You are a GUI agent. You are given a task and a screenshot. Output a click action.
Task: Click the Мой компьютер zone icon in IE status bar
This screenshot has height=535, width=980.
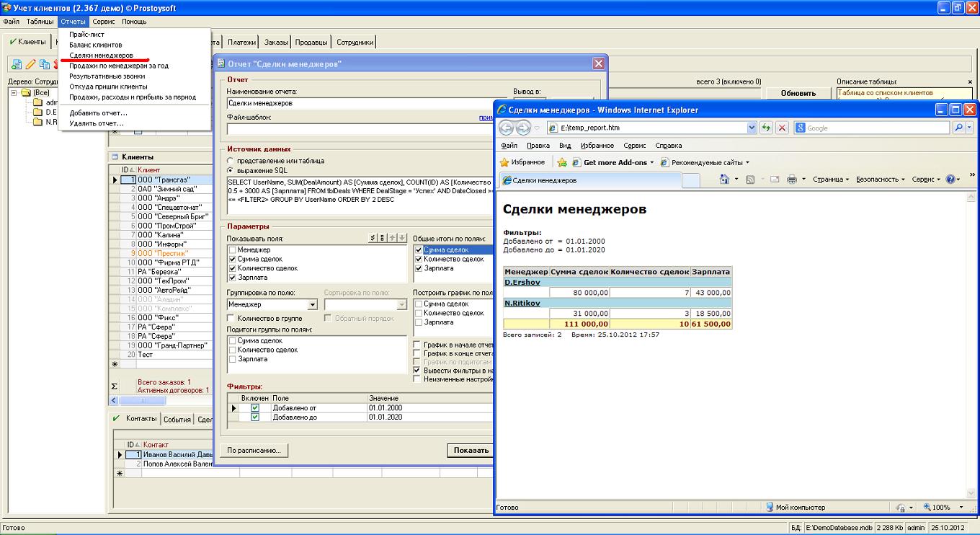(770, 507)
